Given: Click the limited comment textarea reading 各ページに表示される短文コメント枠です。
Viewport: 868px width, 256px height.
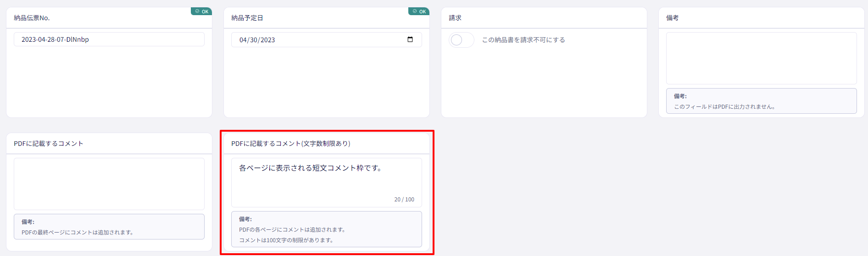Looking at the screenshot, I should 327,183.
